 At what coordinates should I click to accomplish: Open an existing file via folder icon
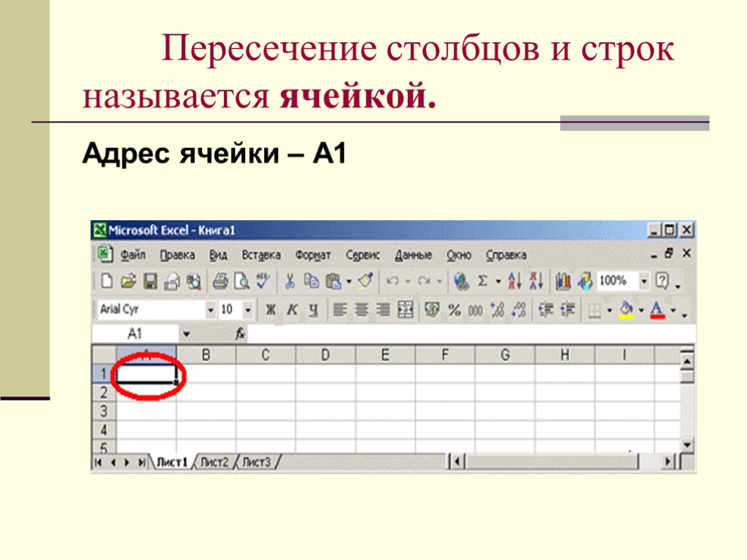click(128, 281)
